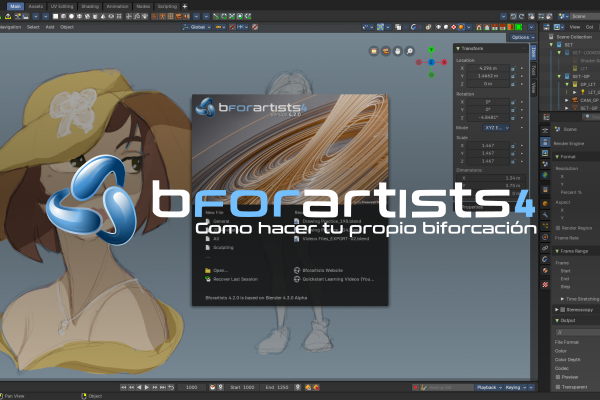600x400 pixels.
Task: Enable the Stereoscopy checkbox
Action: tap(563, 310)
